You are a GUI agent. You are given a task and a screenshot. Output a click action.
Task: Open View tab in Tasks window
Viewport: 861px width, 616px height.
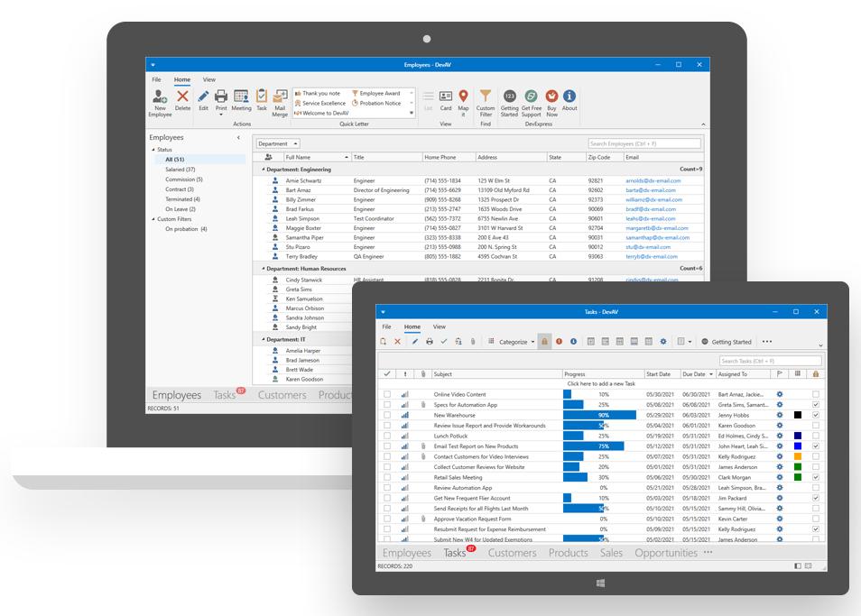(440, 326)
